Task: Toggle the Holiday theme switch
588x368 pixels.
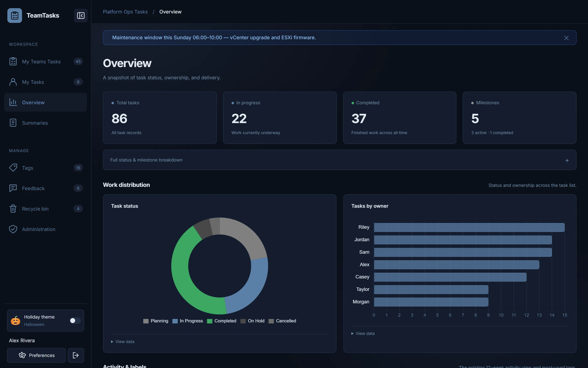Action: coord(75,321)
